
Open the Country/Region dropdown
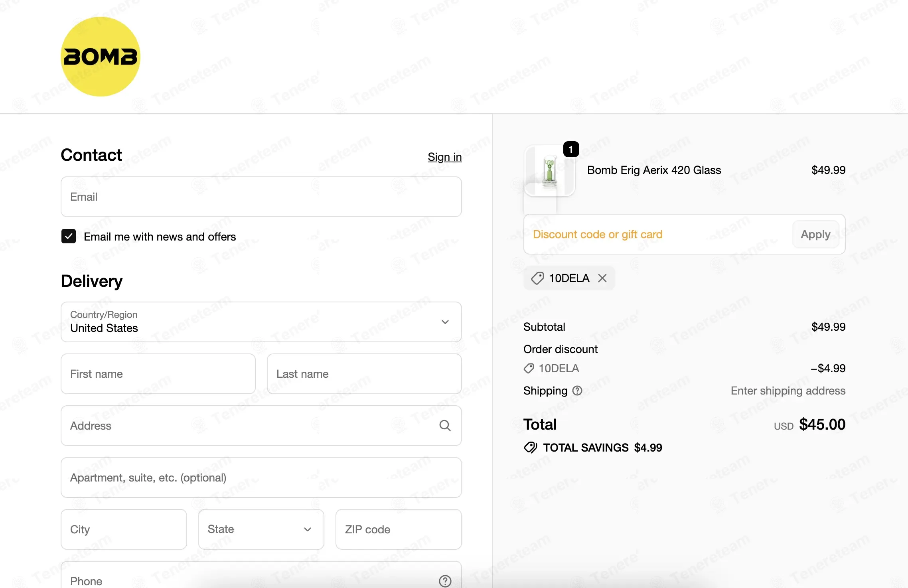[x=261, y=322]
